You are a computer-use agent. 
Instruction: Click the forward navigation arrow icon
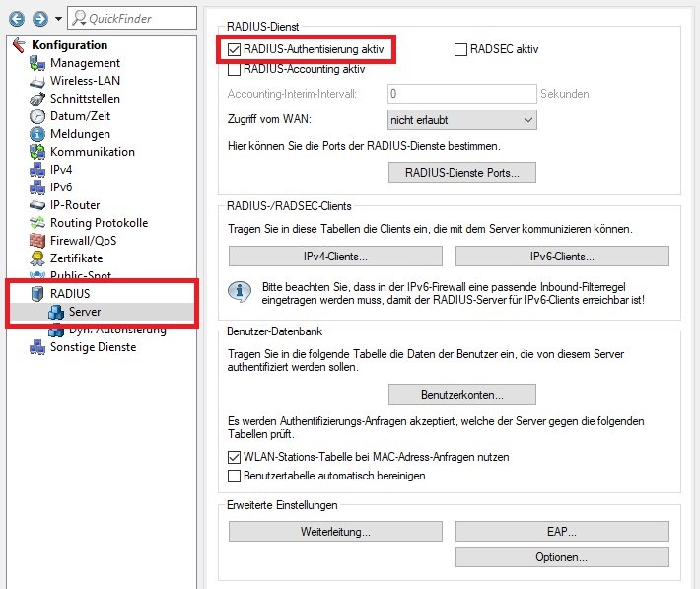38,19
